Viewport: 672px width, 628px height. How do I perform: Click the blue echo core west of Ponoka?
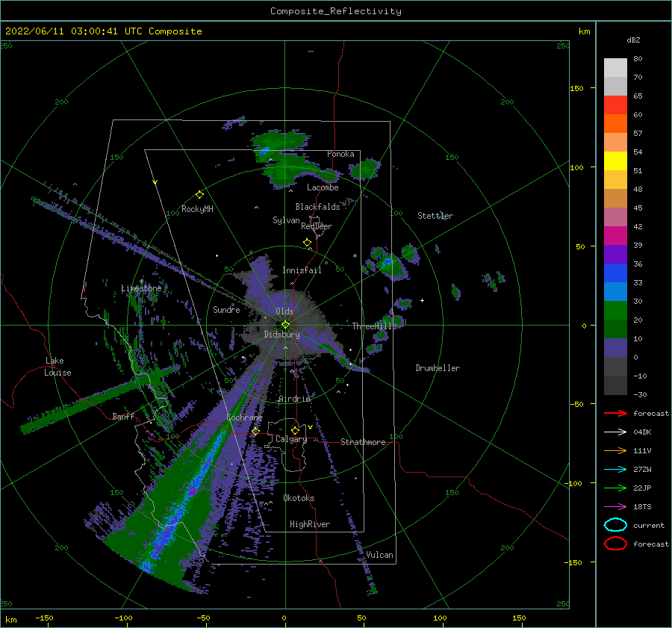264,151
